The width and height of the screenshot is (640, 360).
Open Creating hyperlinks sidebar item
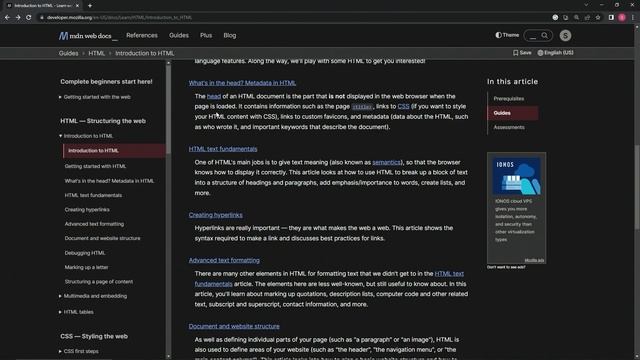pyautogui.click(x=87, y=209)
